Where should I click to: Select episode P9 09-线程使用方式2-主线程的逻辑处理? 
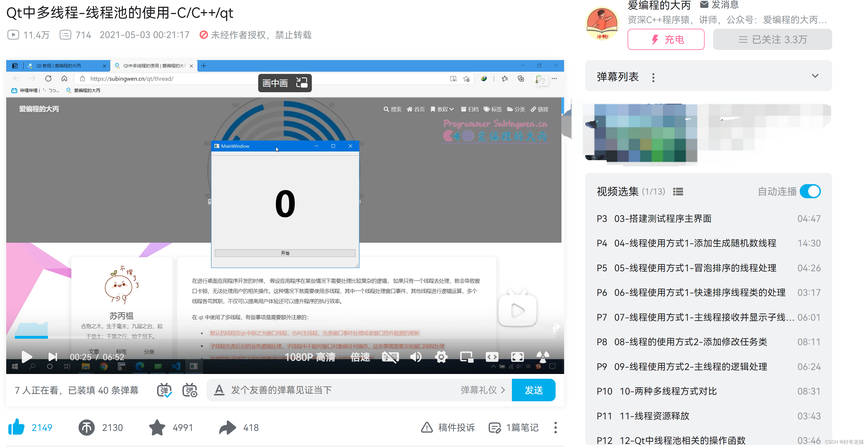coord(708,367)
